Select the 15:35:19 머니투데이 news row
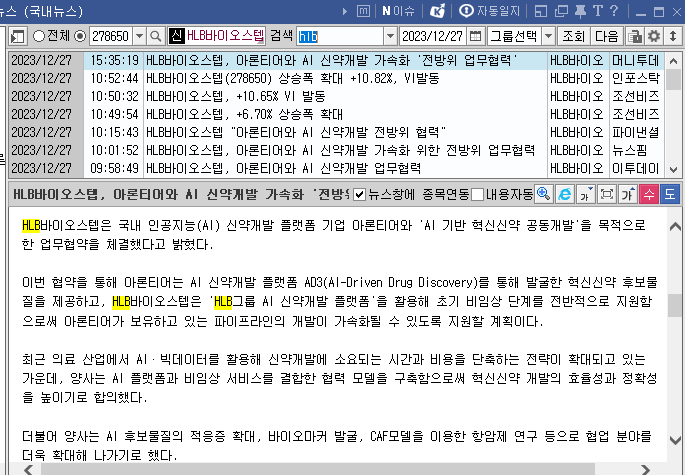685x475 pixels. (336, 60)
